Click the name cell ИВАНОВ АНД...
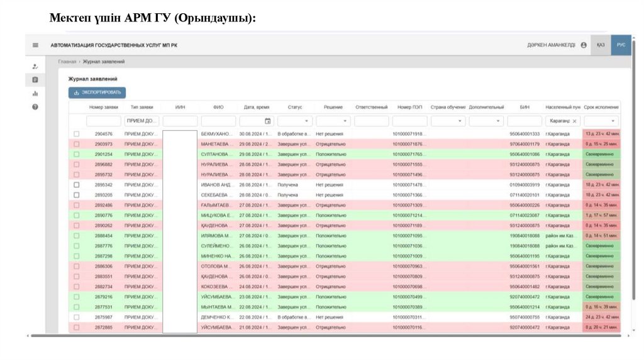644x361 pixels. (216, 185)
